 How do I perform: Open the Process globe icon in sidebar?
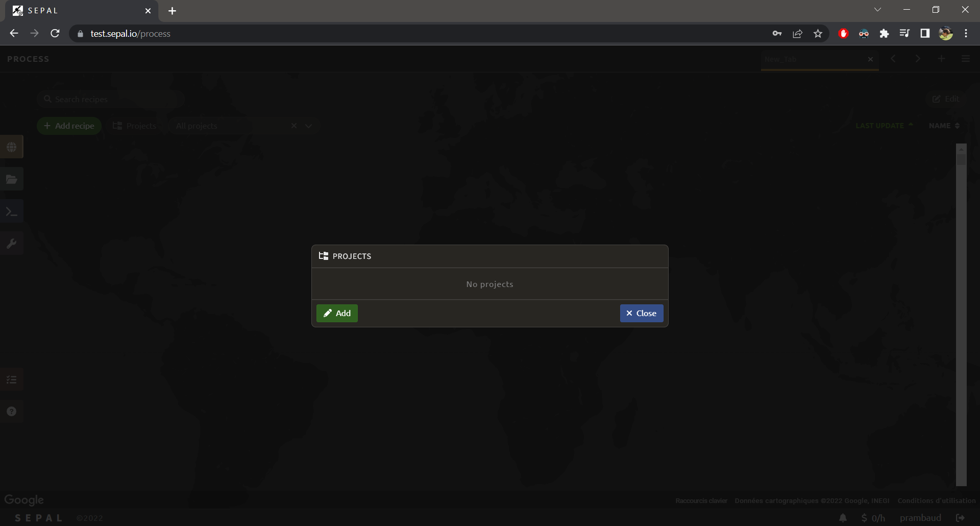pyautogui.click(x=12, y=147)
